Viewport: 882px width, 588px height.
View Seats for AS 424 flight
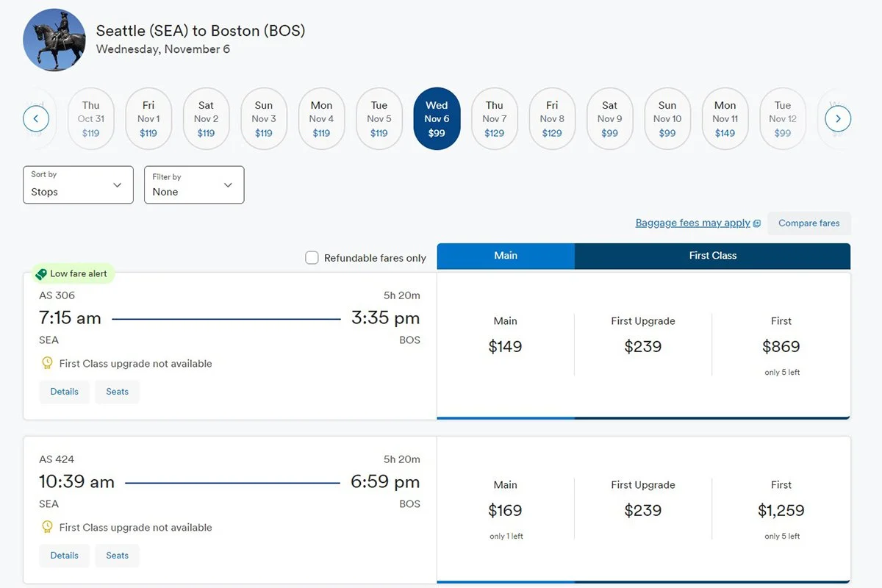coord(117,556)
